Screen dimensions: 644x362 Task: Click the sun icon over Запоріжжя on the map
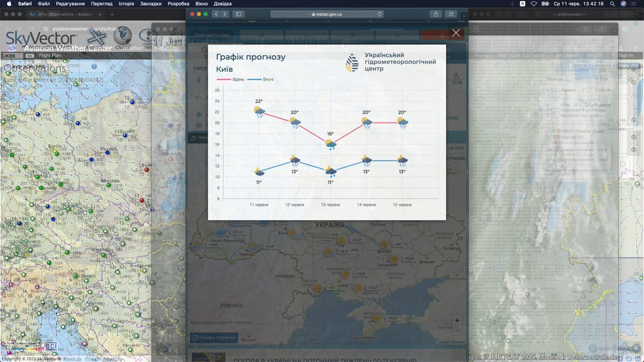394,258
